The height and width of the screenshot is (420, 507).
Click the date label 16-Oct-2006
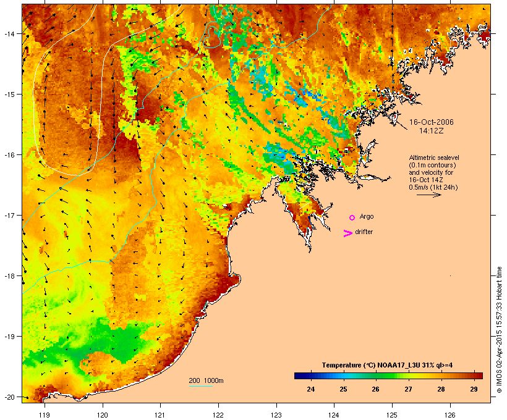[432, 122]
